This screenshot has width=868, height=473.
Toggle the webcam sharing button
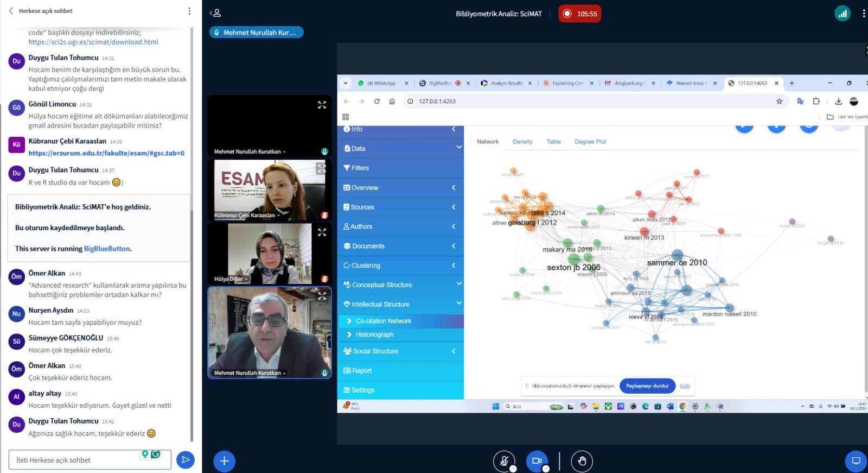537,461
